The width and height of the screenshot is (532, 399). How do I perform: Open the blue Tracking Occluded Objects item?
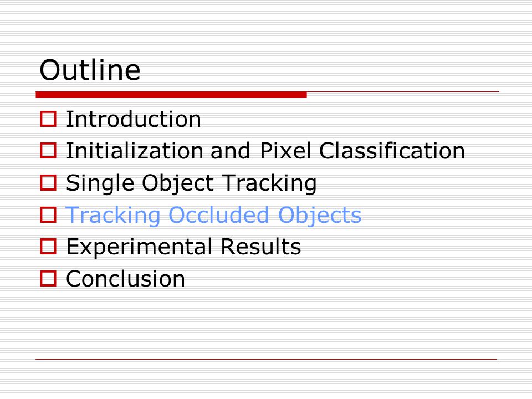pyautogui.click(x=214, y=216)
